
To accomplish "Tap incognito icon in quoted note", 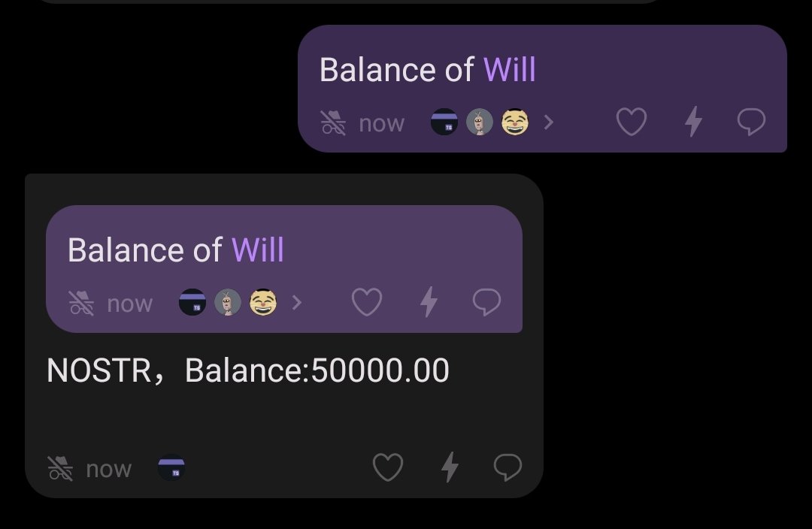I will [x=81, y=303].
